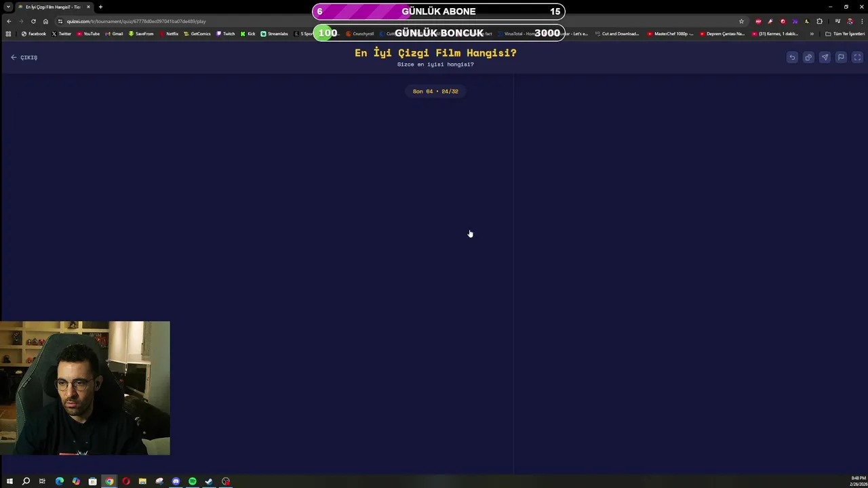Expand hidden bookmarks with double chevron

coord(812,34)
